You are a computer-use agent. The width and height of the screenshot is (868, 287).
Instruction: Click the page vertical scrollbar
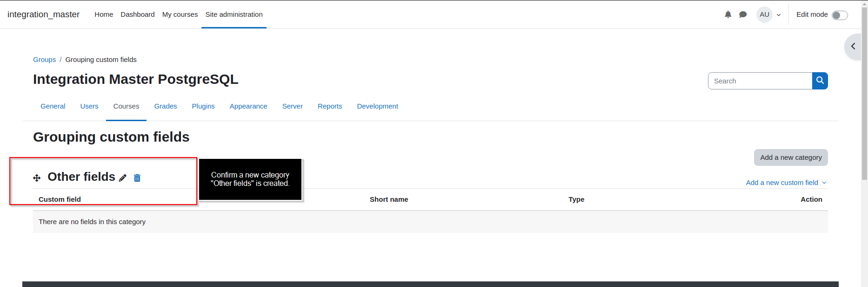(x=864, y=93)
